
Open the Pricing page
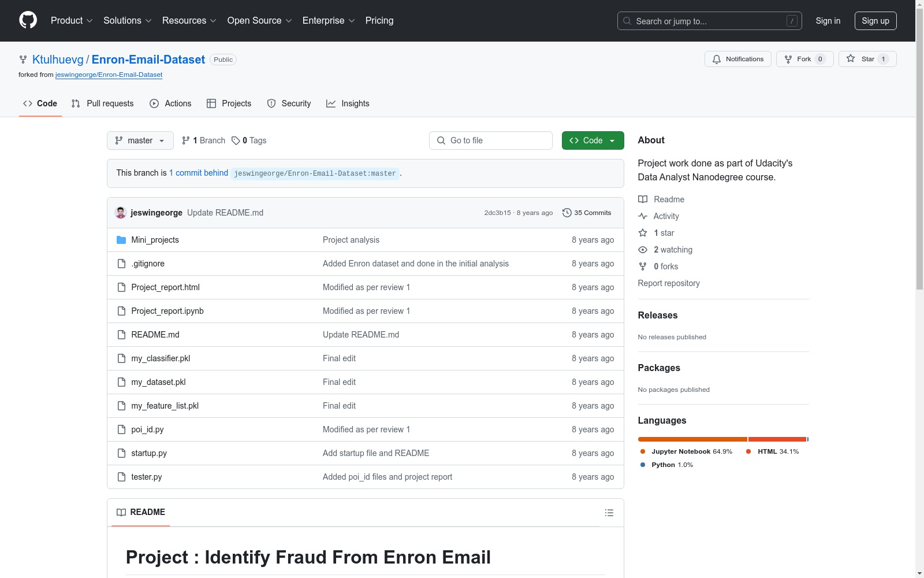pos(379,20)
